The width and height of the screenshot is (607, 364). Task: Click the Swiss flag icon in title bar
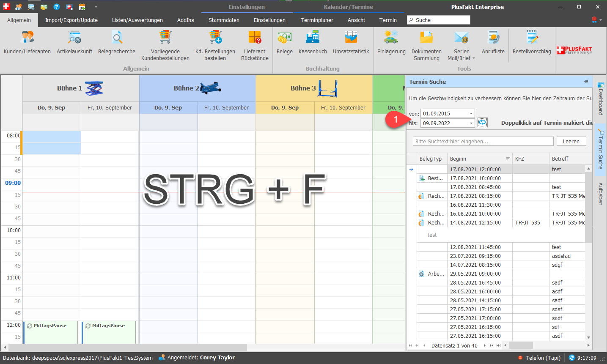coord(6,7)
